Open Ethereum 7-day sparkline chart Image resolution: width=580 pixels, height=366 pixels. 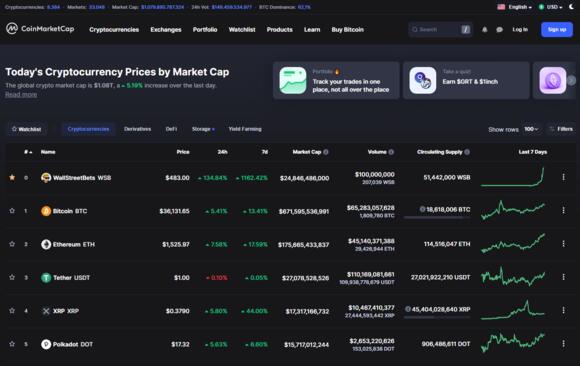tap(513, 243)
